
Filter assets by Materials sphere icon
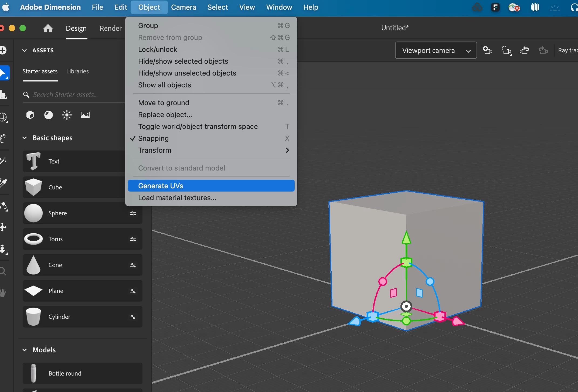tap(49, 115)
